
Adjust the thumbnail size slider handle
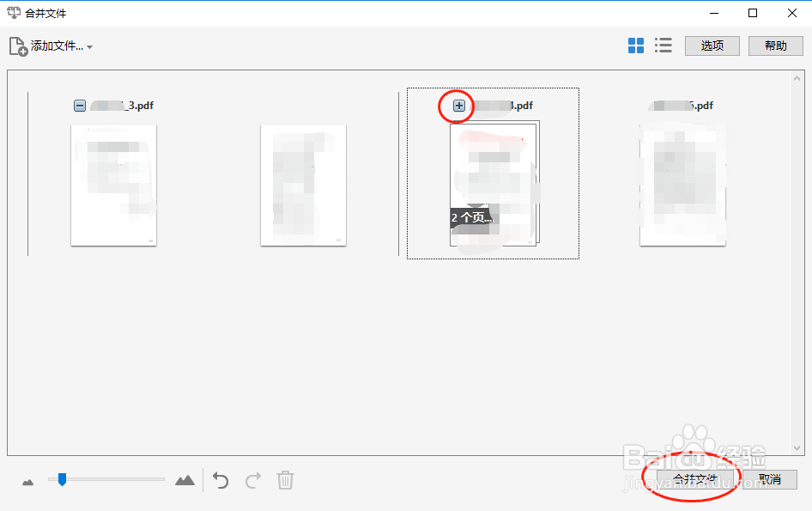coord(62,479)
